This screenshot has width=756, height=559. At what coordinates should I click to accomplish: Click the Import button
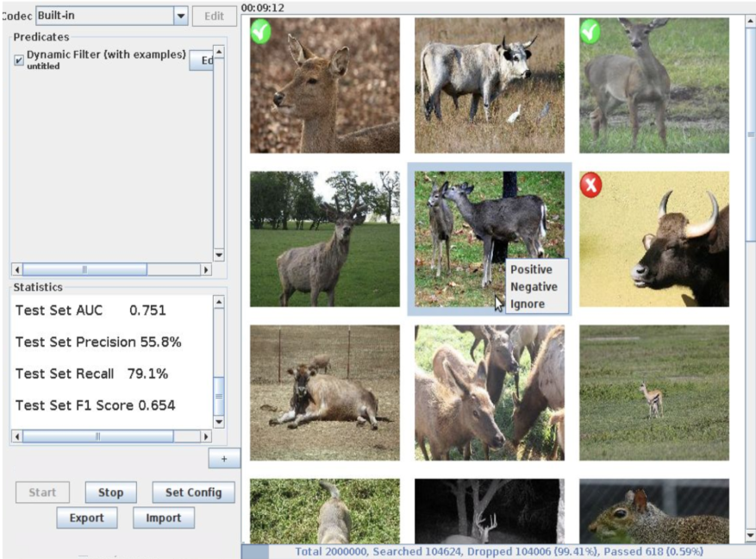click(x=163, y=518)
